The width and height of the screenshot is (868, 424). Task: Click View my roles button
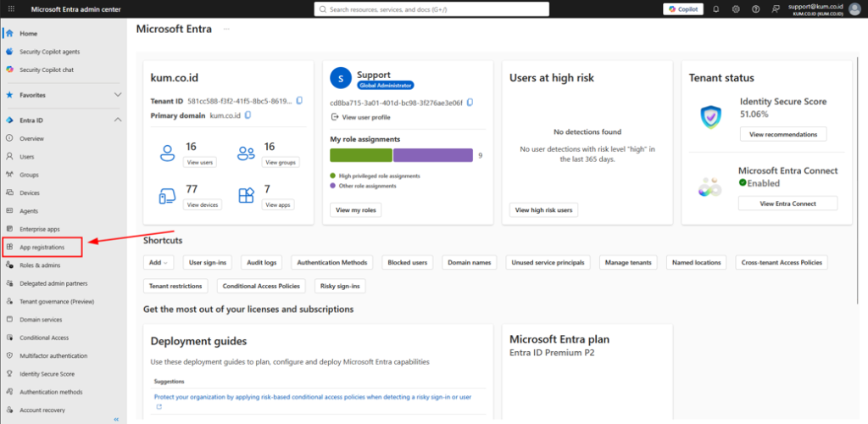(355, 209)
